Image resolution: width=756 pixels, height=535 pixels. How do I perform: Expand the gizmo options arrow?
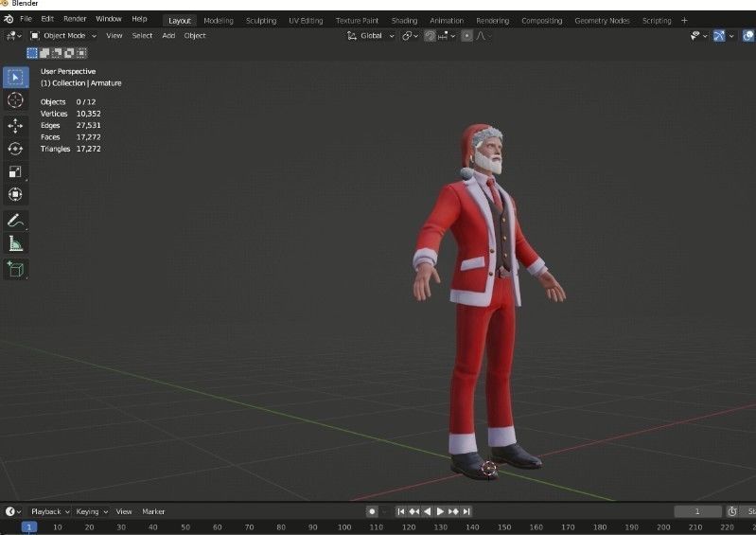click(x=731, y=36)
